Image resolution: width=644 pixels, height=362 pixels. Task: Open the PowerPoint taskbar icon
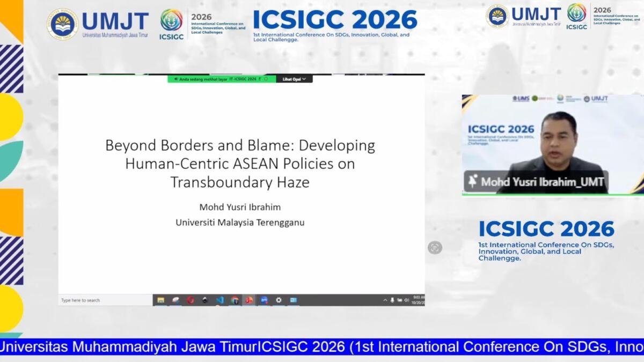tap(249, 300)
